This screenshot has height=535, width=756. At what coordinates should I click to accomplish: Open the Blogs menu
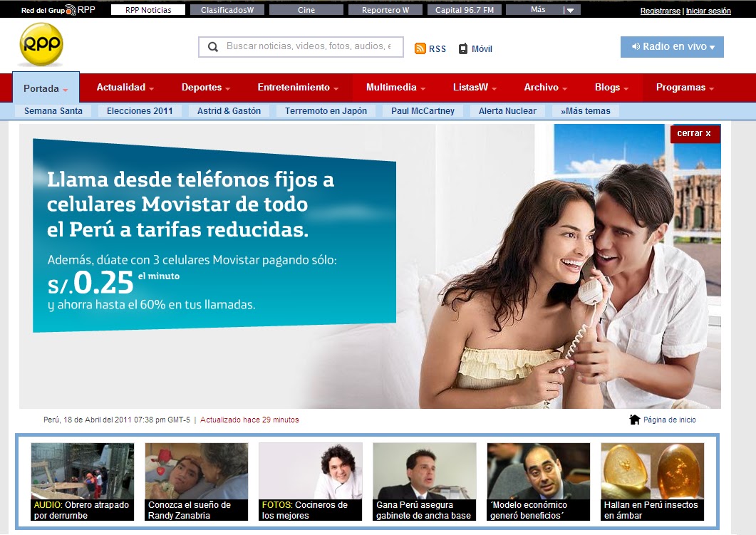612,87
